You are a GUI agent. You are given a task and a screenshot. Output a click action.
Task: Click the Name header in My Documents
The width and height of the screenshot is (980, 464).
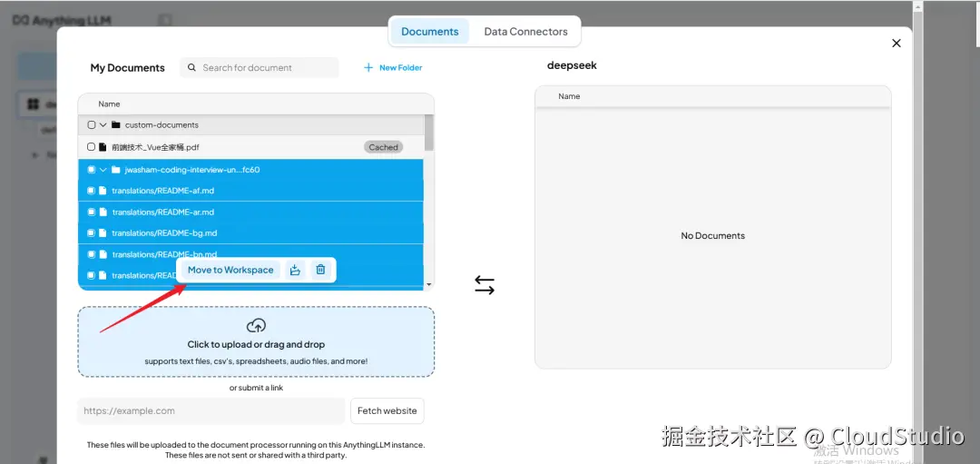(x=110, y=104)
